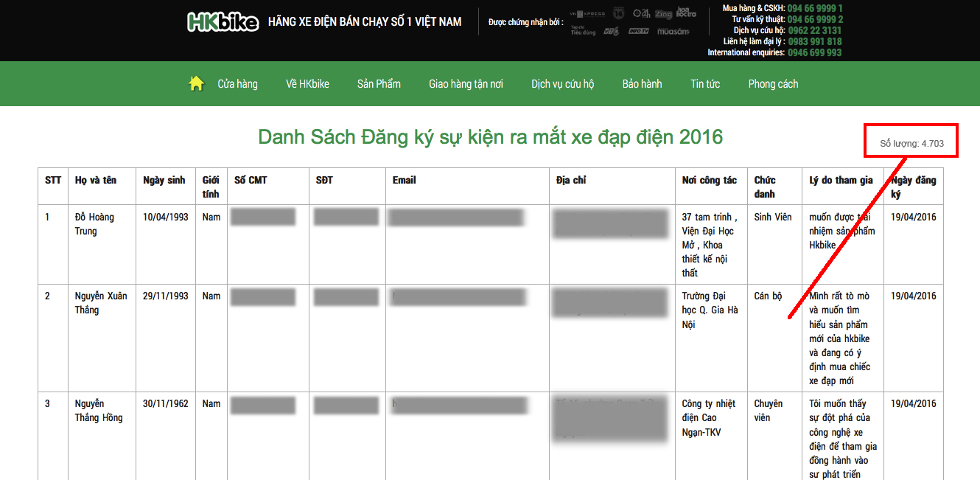Image resolution: width=980 pixels, height=480 pixels.
Task: Open the Về HKbike menu
Action: [x=307, y=84]
